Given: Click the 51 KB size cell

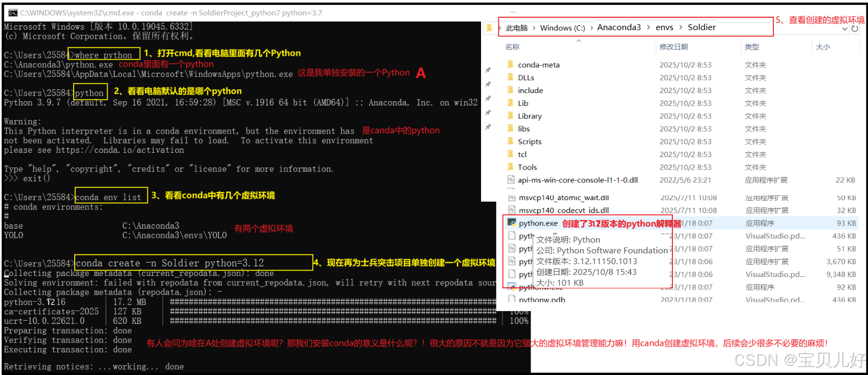Looking at the screenshot, I should point(846,249).
